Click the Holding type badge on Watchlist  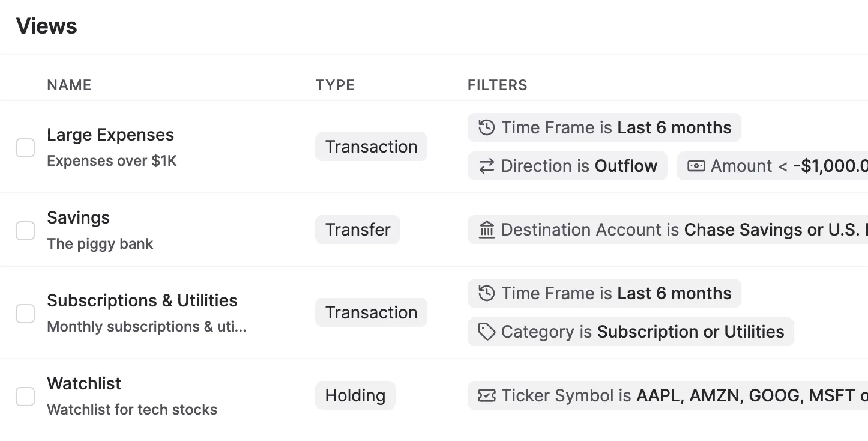point(355,395)
